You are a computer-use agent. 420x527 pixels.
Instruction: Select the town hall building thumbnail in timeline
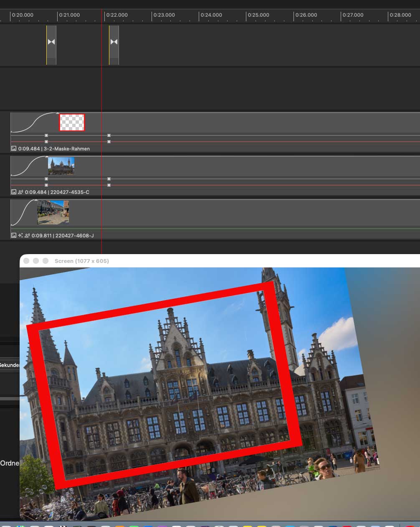point(61,166)
